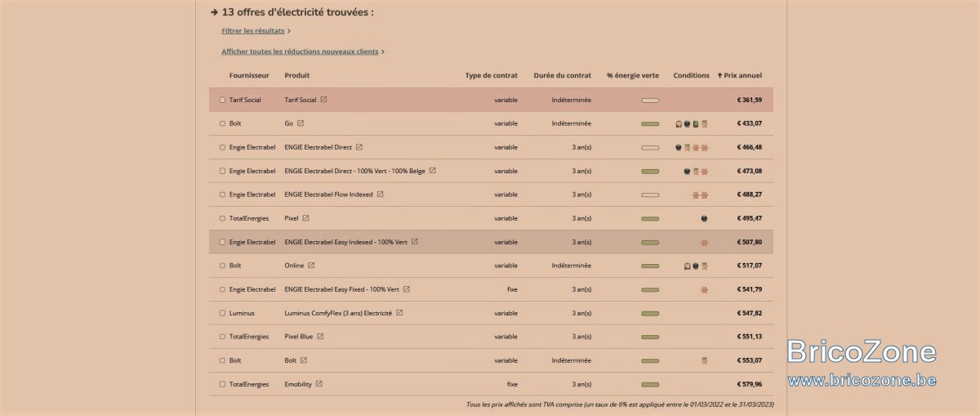The height and width of the screenshot is (416, 980).
Task: Open Pixel Blue product link
Action: (x=298, y=337)
